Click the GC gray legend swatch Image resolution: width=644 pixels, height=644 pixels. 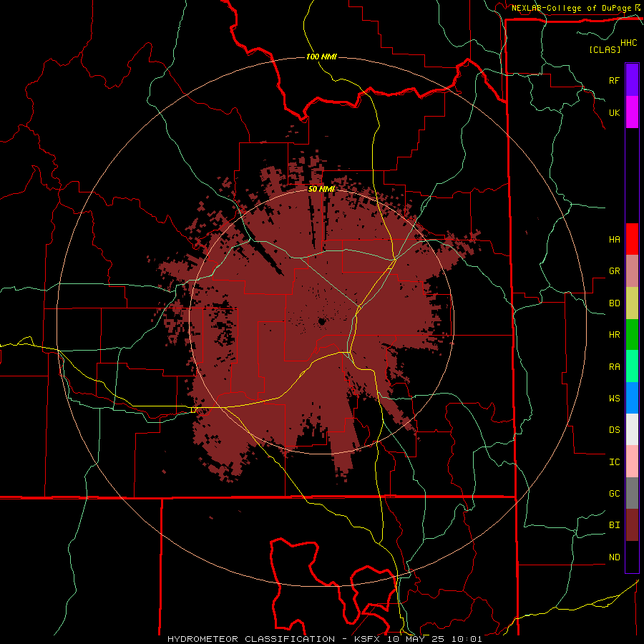pos(632,493)
